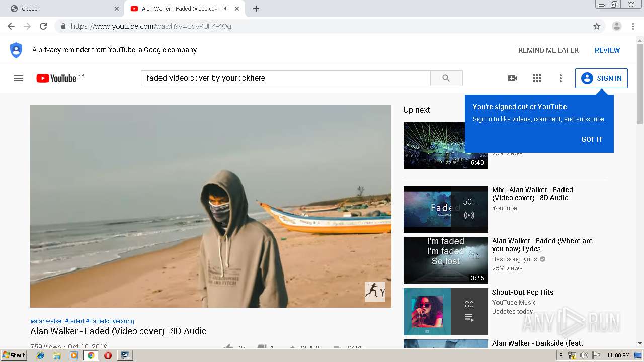Open Shout-Out Pop Hits playlist thumbnail
The image size is (644, 362).
point(446,312)
